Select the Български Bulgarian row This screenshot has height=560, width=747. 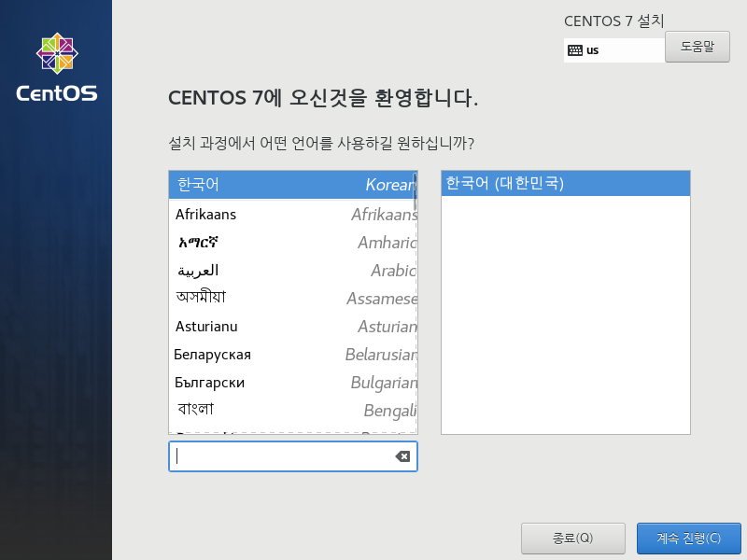pyautogui.click(x=293, y=383)
